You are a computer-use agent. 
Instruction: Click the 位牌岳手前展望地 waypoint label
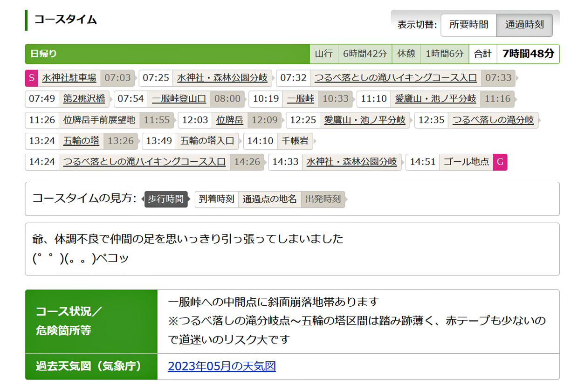coord(99,120)
